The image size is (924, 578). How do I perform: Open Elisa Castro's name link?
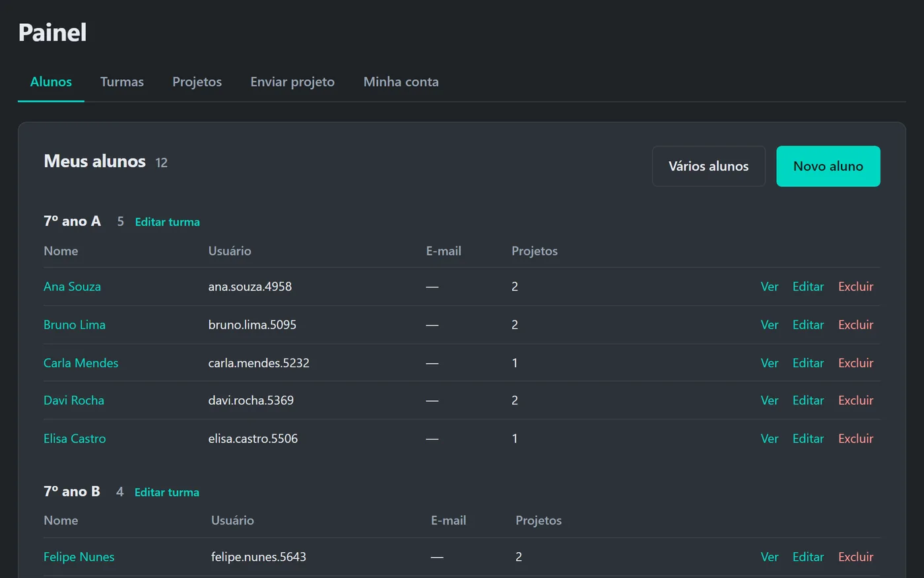pyautogui.click(x=75, y=439)
